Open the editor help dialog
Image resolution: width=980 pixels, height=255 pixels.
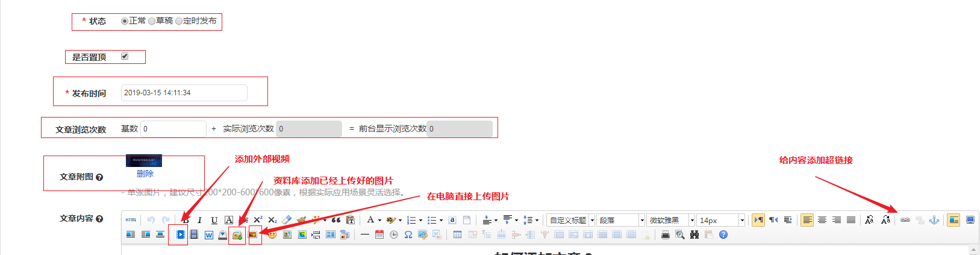[x=723, y=235]
